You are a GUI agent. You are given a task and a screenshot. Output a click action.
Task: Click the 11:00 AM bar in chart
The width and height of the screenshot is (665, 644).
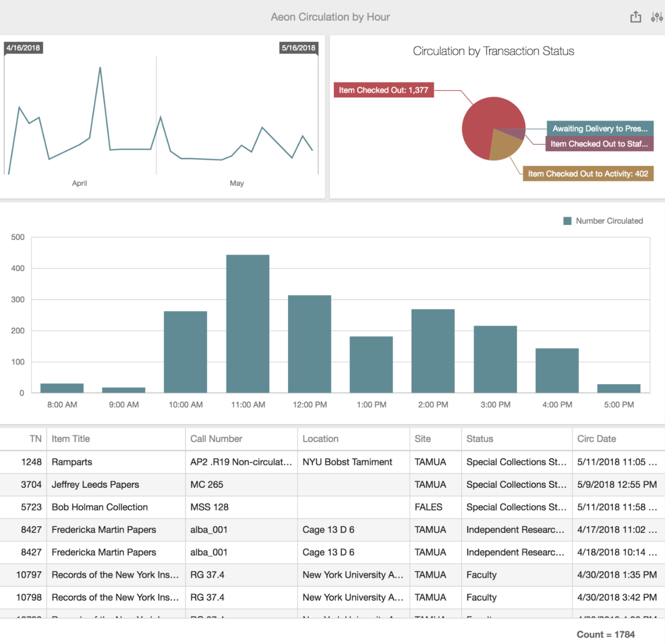248,323
